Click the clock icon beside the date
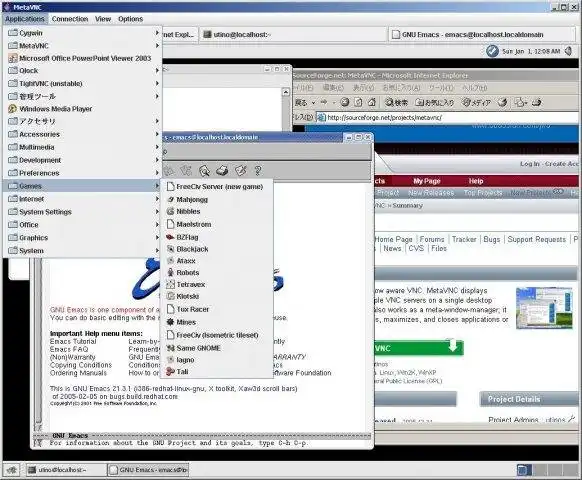 click(x=492, y=51)
